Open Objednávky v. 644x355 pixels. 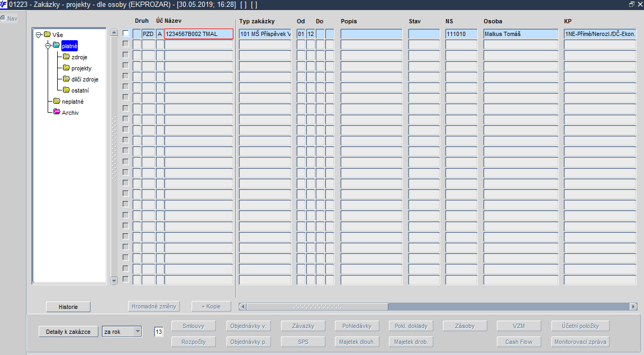248,326
